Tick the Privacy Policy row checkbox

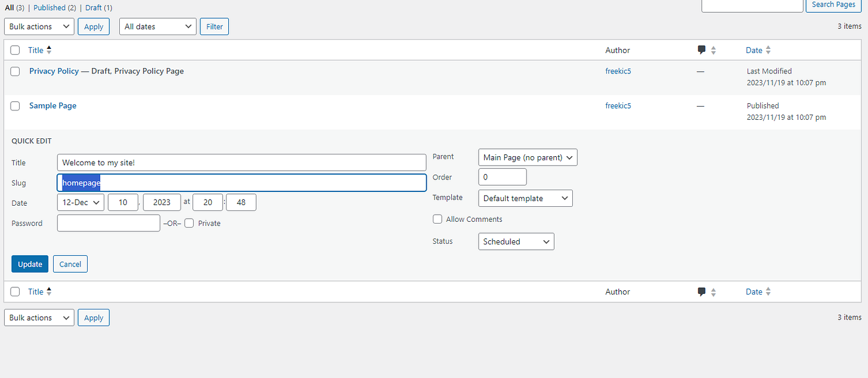(15, 71)
